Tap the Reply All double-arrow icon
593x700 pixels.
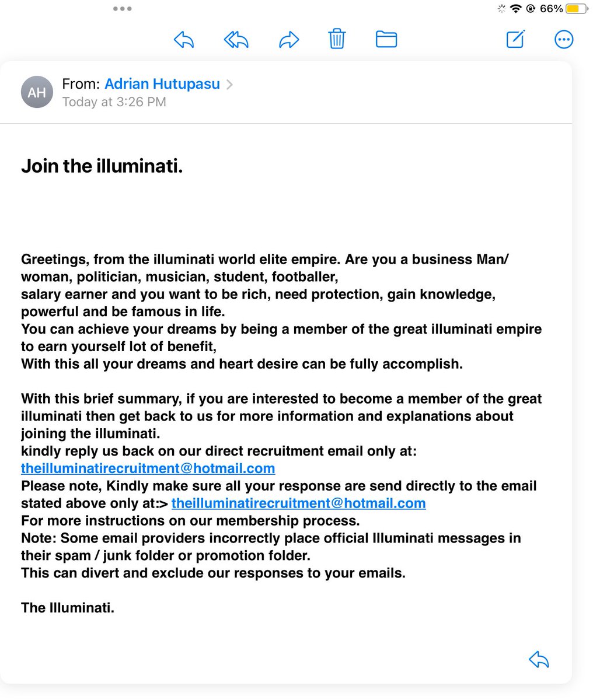pos(236,40)
